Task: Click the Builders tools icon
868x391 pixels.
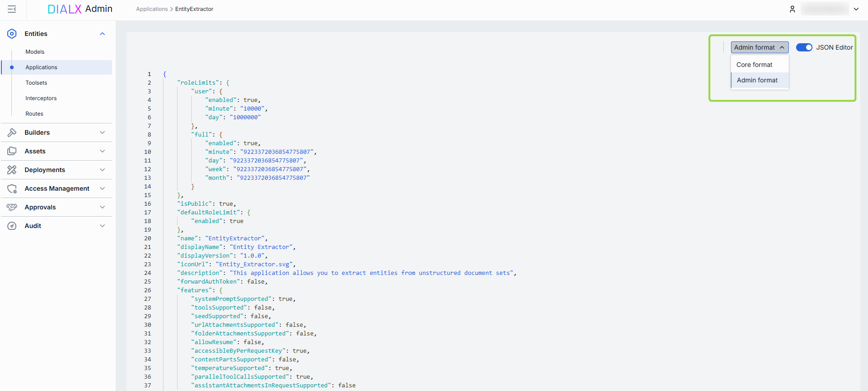Action: point(12,132)
